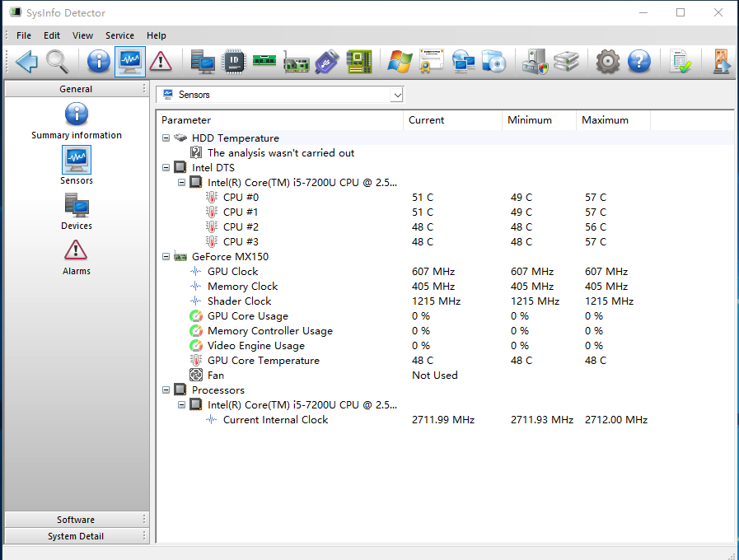
Task: Click the report checkmark document toolbar icon
Action: pos(680,62)
